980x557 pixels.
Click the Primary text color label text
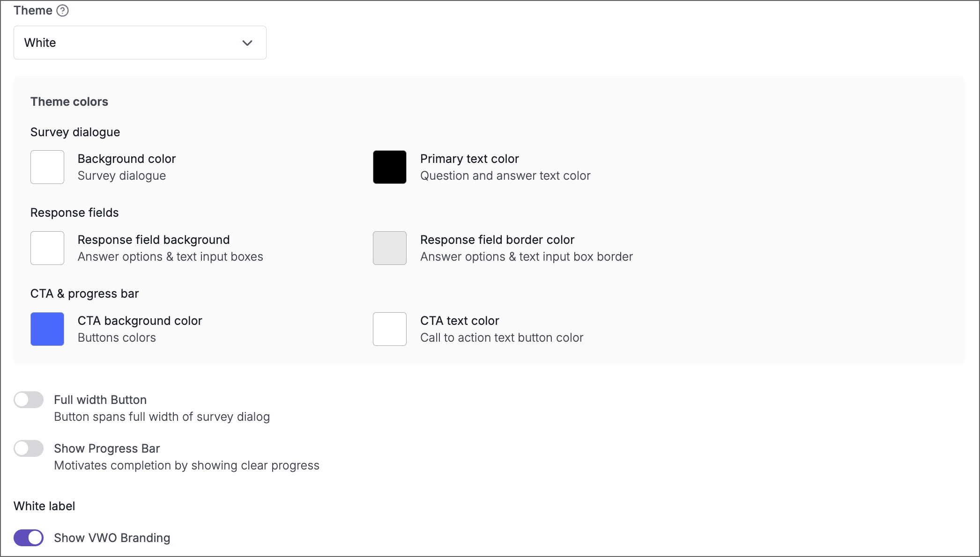pyautogui.click(x=469, y=159)
